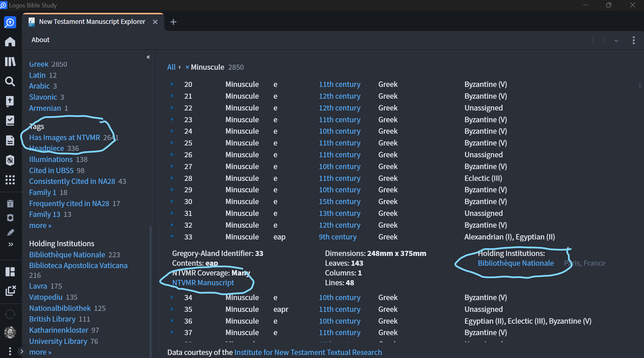Open a new tab with plus button
This screenshot has height=358, width=644.
[173, 22]
